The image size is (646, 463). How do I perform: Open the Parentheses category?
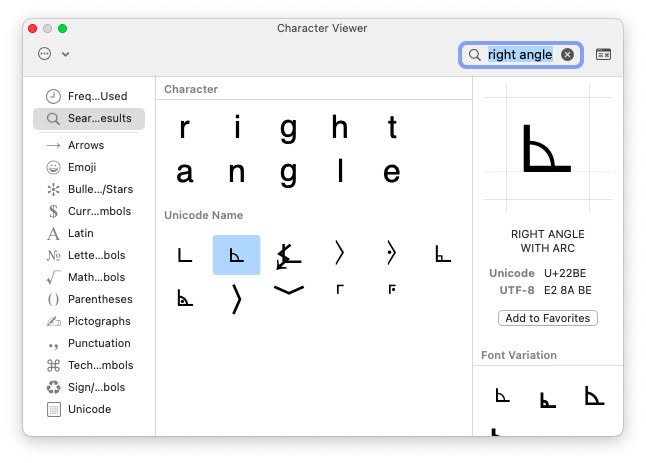pos(89,299)
